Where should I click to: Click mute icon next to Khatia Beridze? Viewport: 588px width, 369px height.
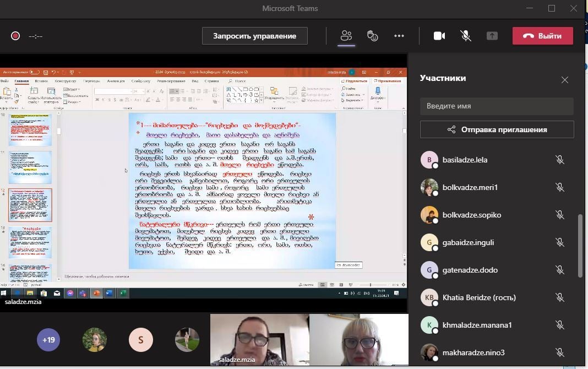(x=560, y=297)
